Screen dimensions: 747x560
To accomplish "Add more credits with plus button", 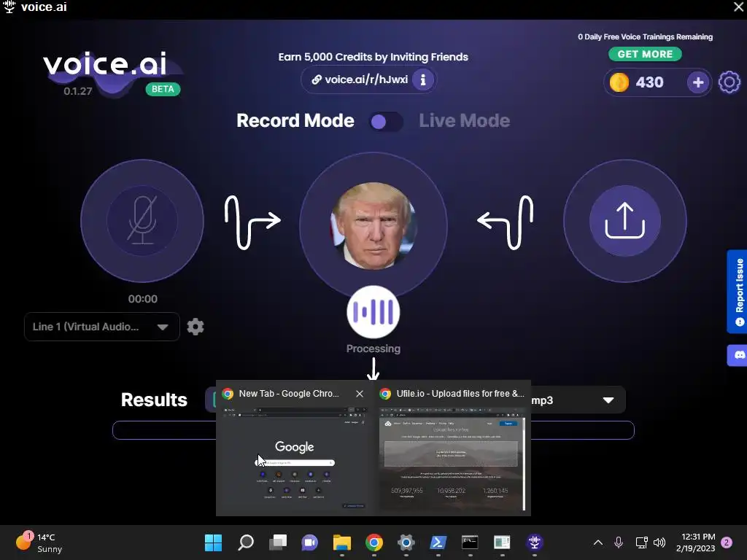I will tap(698, 82).
